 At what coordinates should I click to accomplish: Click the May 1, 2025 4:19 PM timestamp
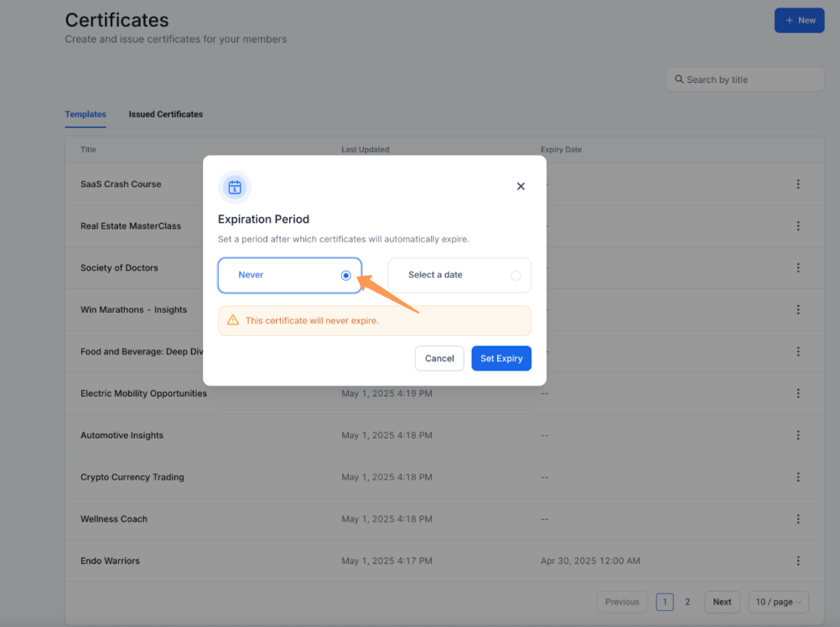coord(386,393)
